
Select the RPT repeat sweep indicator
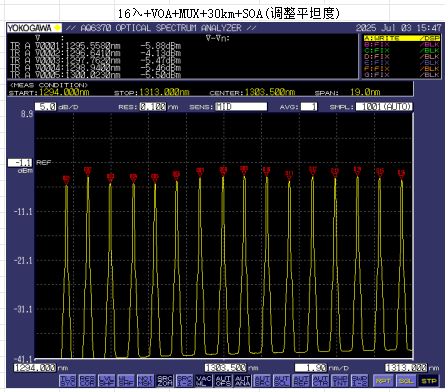point(383,381)
